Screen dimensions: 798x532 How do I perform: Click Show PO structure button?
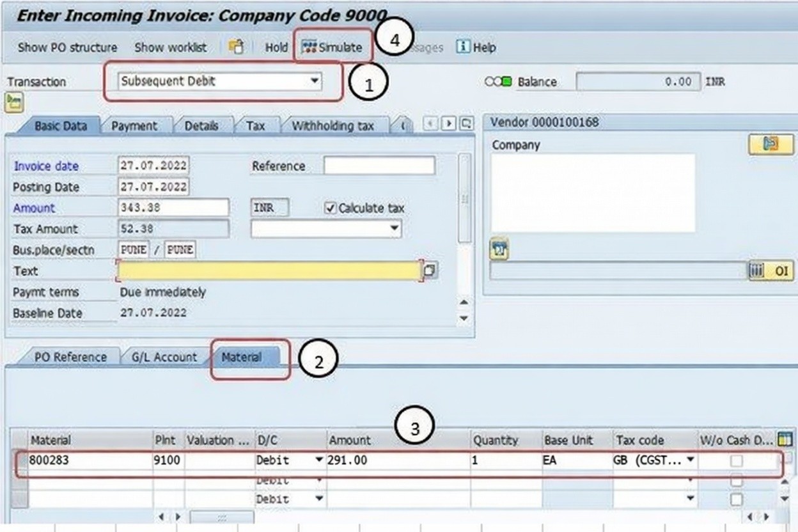tap(67, 47)
